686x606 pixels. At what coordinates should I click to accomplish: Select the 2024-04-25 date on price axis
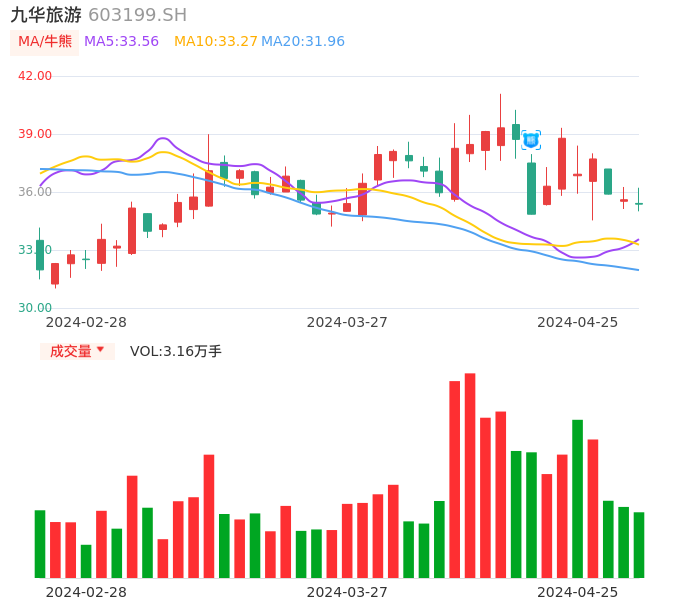point(578,322)
